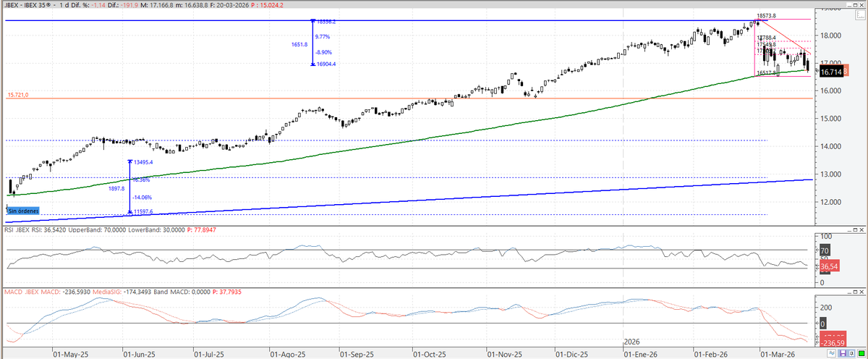Click the 11597.6 measurement bottom label
The image size is (868, 359).
pos(144,211)
